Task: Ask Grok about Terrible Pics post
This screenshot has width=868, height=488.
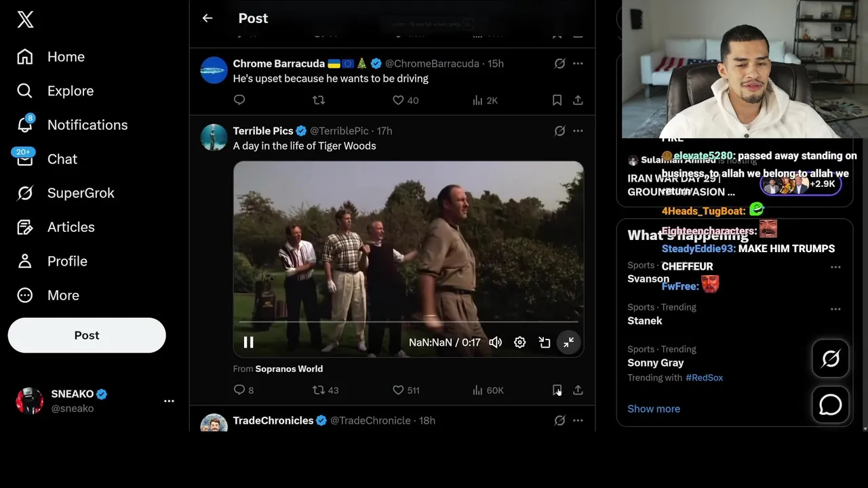Action: pyautogui.click(x=559, y=131)
